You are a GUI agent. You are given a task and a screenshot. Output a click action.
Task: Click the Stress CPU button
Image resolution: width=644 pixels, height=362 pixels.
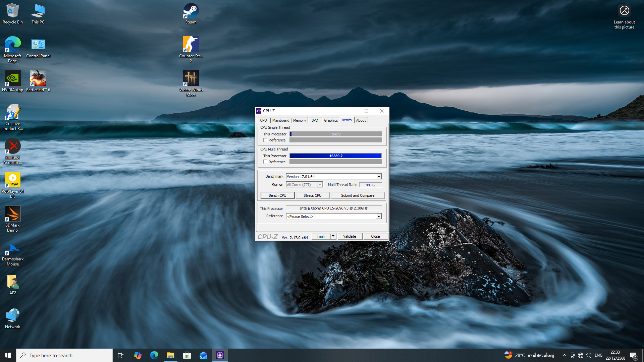[312, 195]
